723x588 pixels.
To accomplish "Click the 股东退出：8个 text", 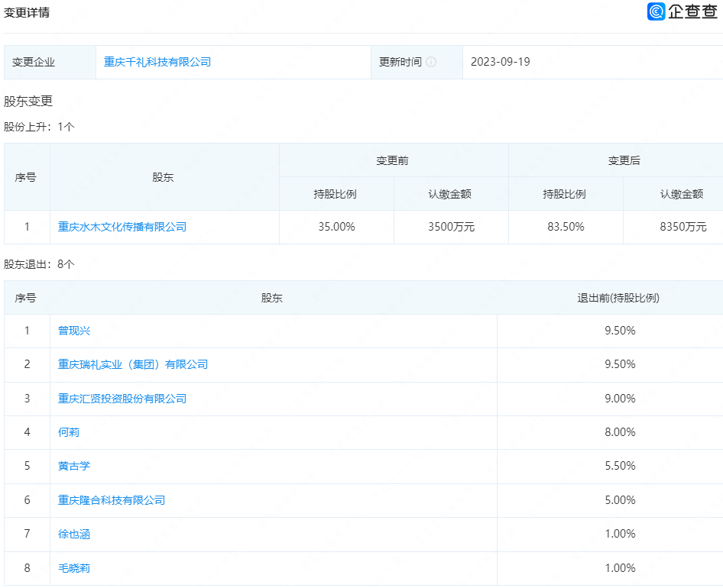I will [39, 264].
